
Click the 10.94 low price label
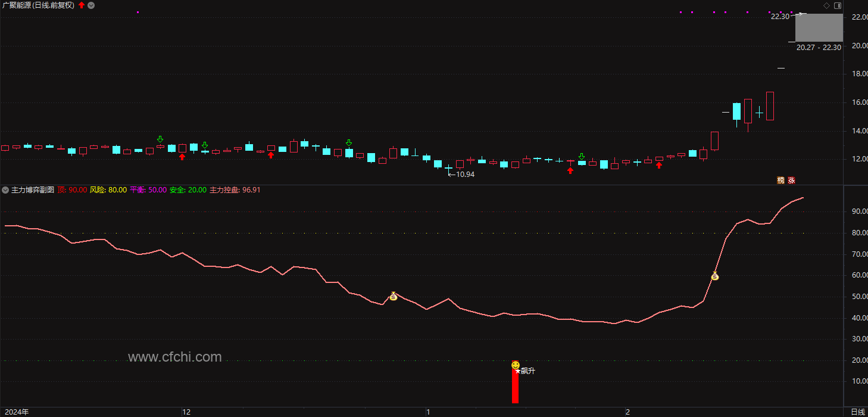465,175
